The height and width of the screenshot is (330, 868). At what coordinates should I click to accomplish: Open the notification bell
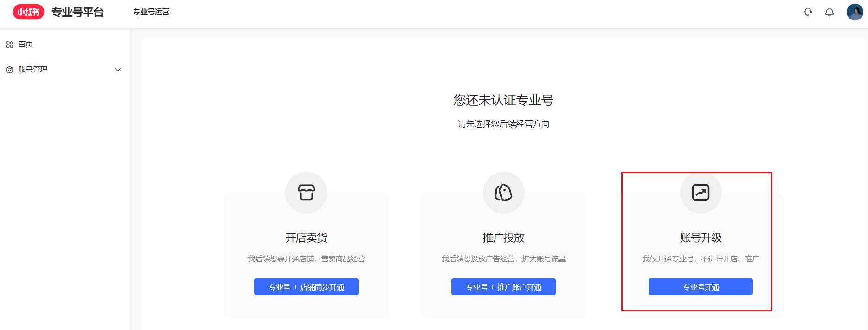(x=829, y=12)
